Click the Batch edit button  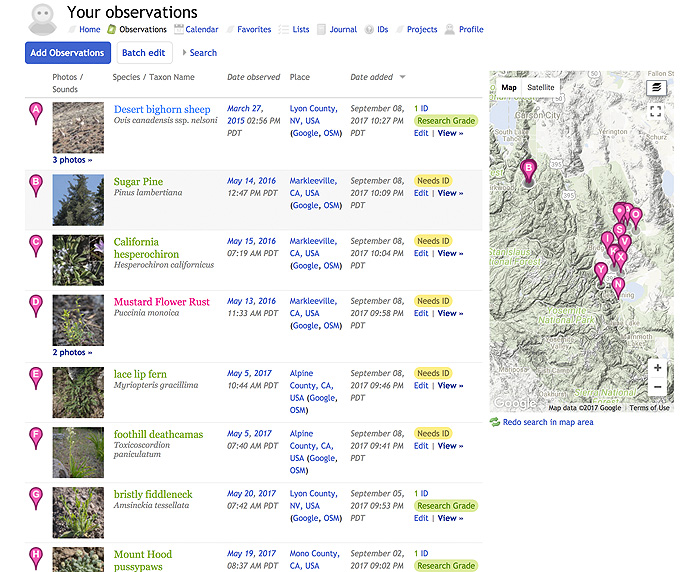point(144,53)
